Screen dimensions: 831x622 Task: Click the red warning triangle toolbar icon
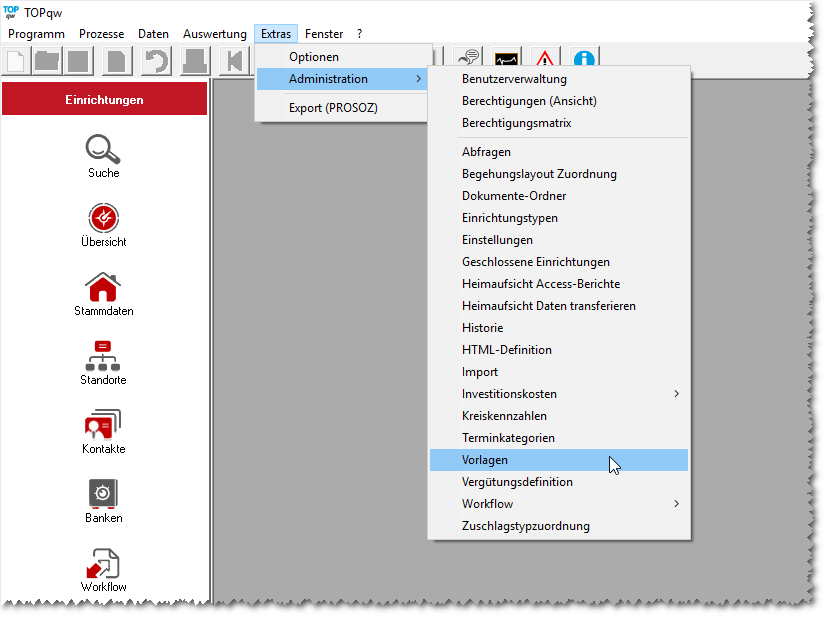click(545, 61)
